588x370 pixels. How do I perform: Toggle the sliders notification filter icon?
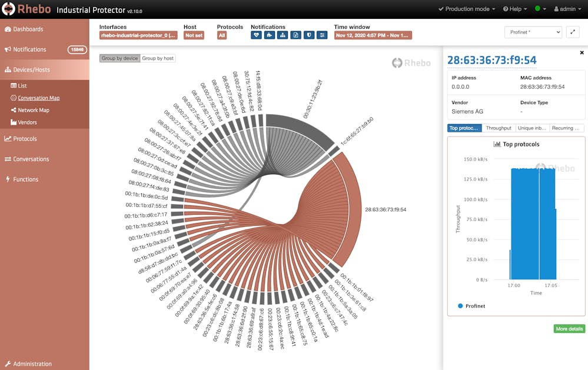pyautogui.click(x=322, y=35)
